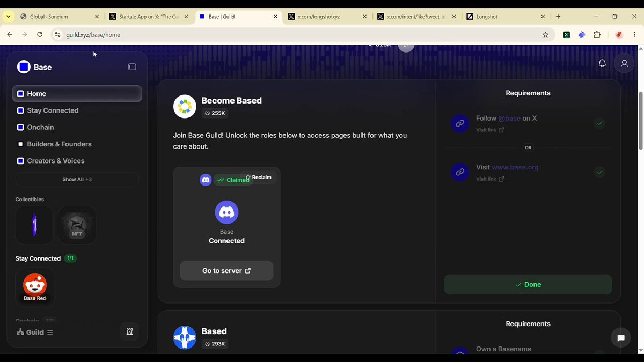
Task: Go back to the previous page
Action: (x=10, y=35)
